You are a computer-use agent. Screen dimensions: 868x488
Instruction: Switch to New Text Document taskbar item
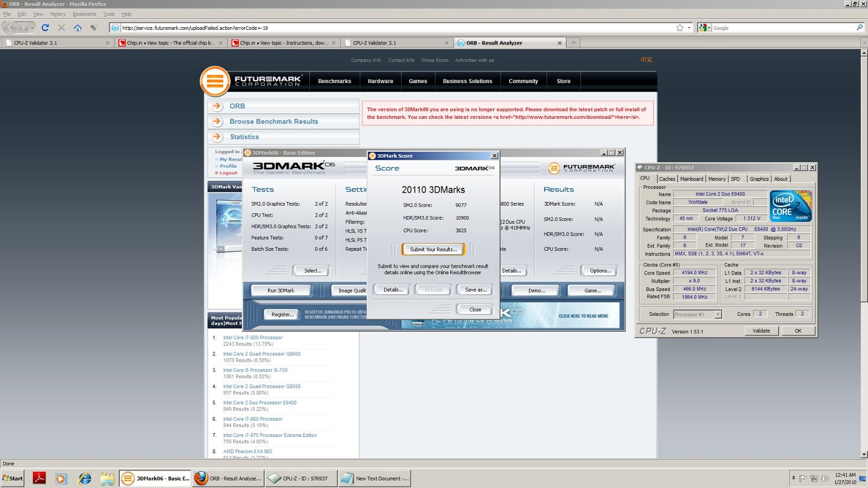pos(374,478)
